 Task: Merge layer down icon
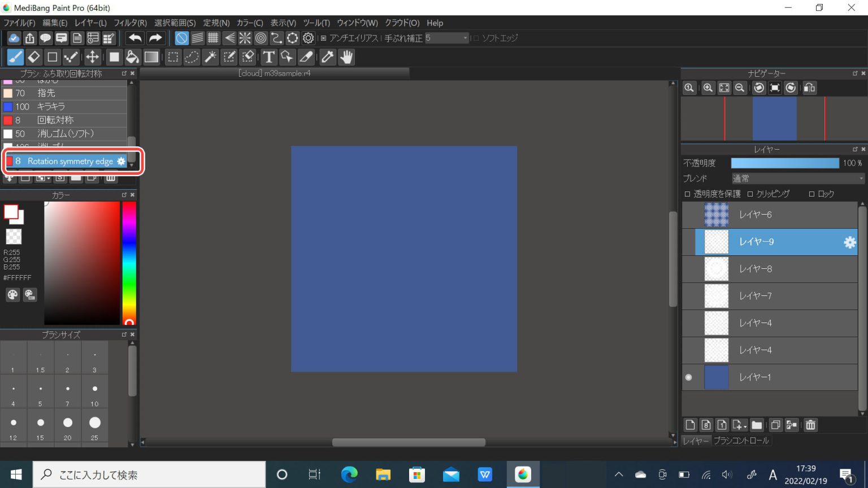point(792,425)
